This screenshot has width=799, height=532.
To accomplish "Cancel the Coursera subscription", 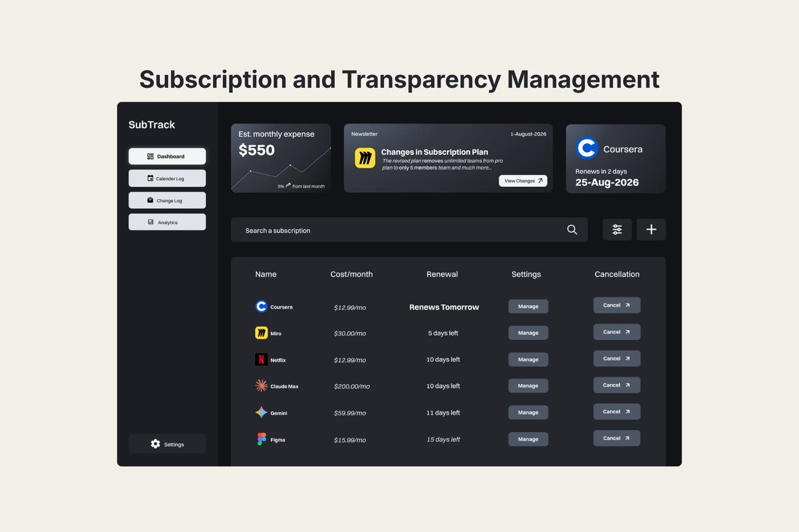I will [617, 305].
